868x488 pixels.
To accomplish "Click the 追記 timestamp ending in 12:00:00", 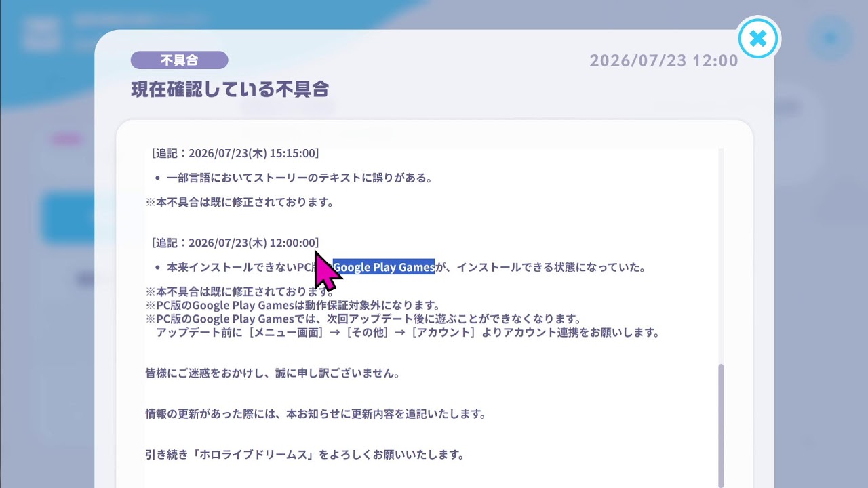I will (235, 243).
